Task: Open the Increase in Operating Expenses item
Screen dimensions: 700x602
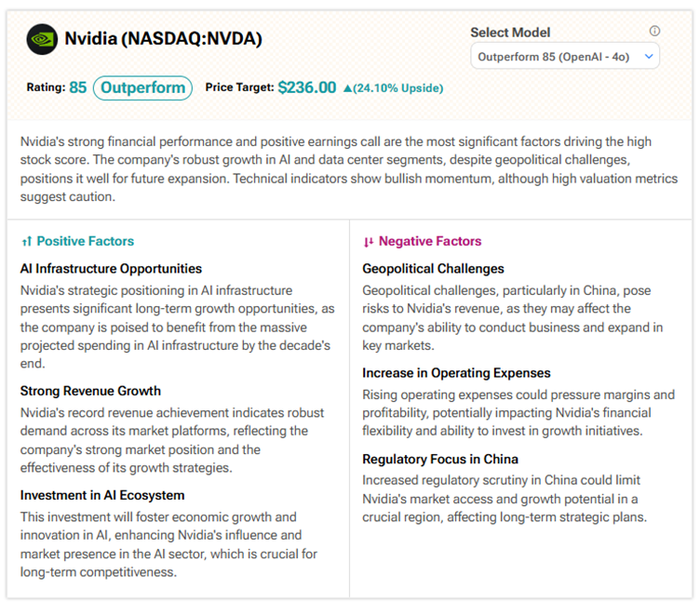Action: tap(456, 373)
